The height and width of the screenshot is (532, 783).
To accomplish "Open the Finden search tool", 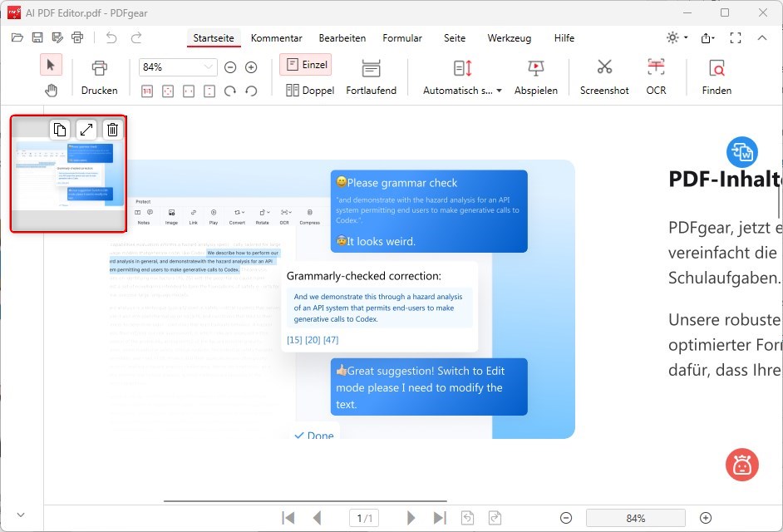I will 717,77.
